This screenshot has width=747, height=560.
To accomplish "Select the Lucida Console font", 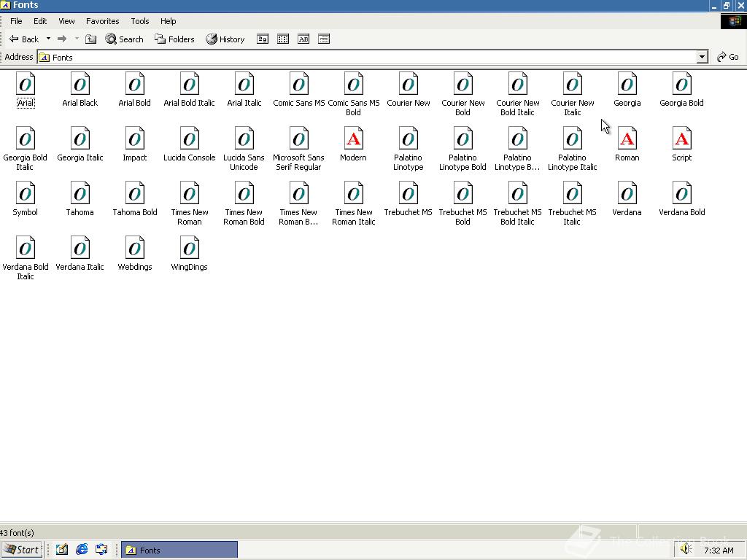I will [x=190, y=139].
